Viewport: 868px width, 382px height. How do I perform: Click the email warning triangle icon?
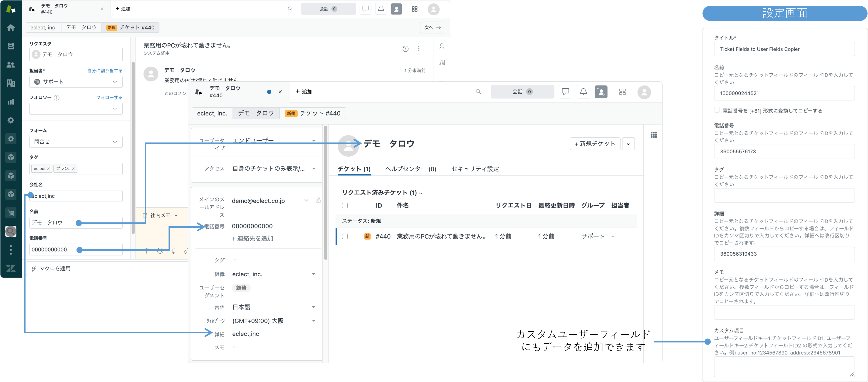click(318, 200)
